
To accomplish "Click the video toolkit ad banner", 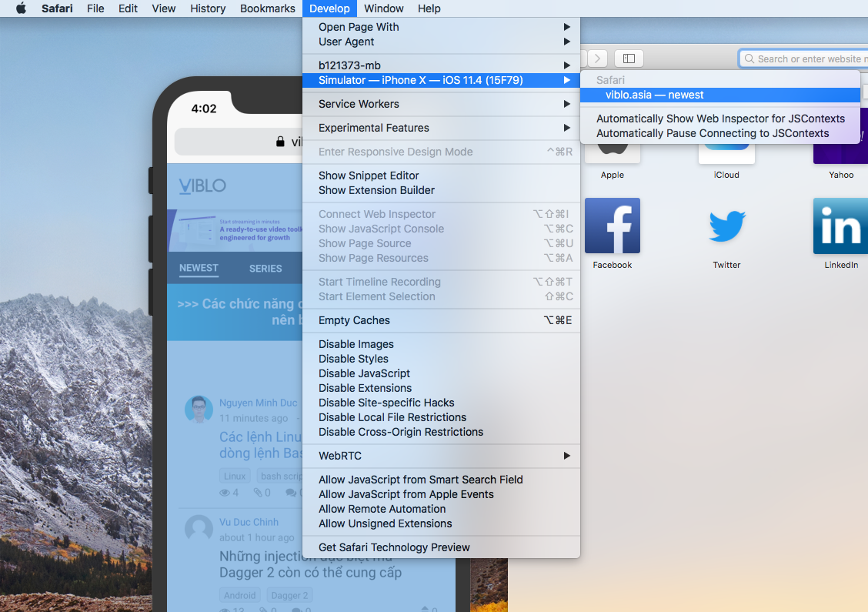I will [x=235, y=230].
